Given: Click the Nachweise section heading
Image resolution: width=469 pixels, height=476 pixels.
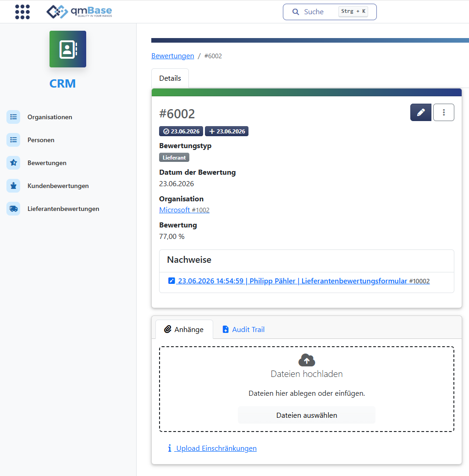Looking at the screenshot, I should click(189, 260).
